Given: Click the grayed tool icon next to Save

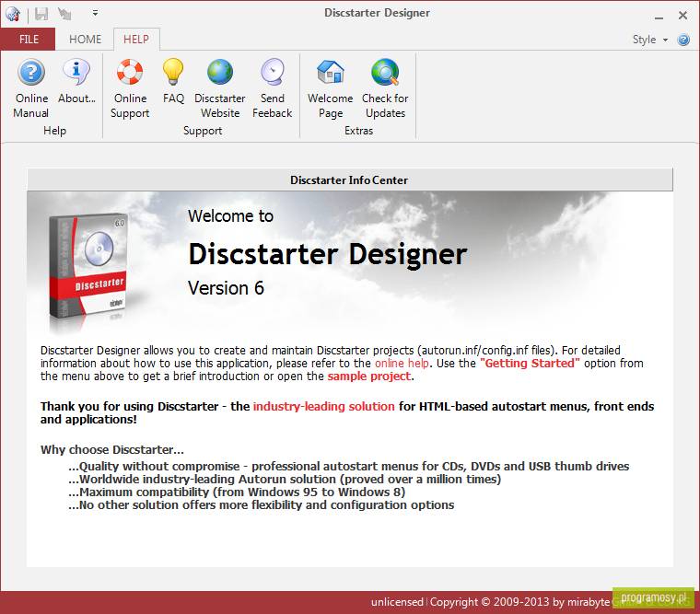Looking at the screenshot, I should tap(64, 14).
